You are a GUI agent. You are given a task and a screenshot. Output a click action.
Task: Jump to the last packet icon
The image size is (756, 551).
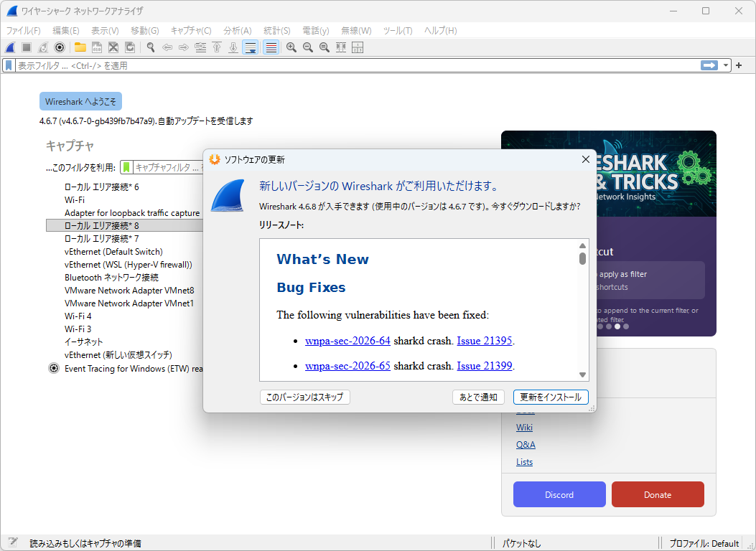[x=233, y=47]
